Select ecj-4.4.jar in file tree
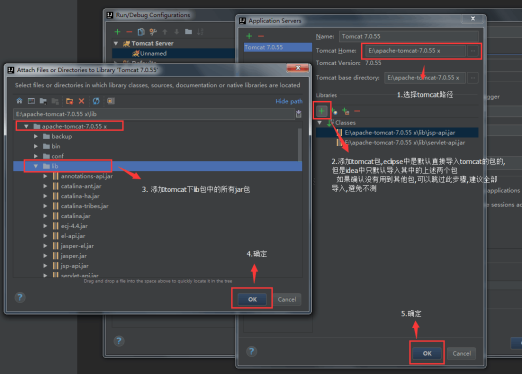This screenshot has width=523, height=375. 74,226
